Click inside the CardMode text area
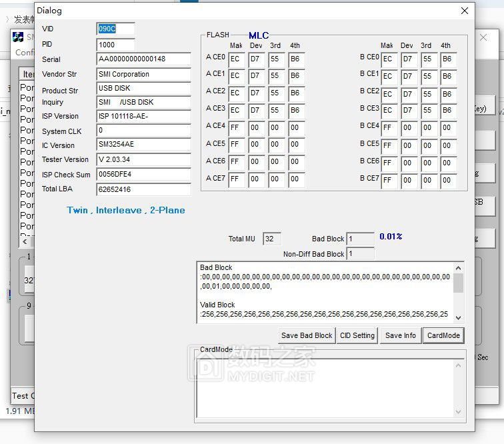The height and width of the screenshot is (444, 504). (x=325, y=389)
